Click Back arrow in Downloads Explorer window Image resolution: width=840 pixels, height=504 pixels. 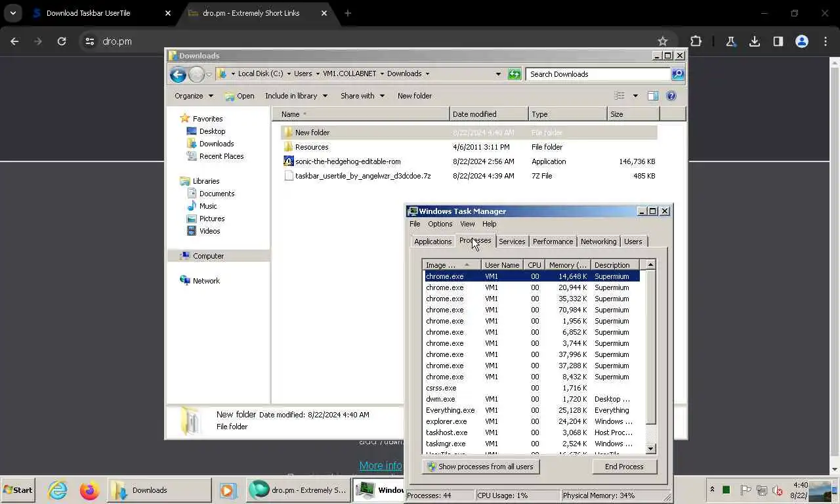[178, 74]
